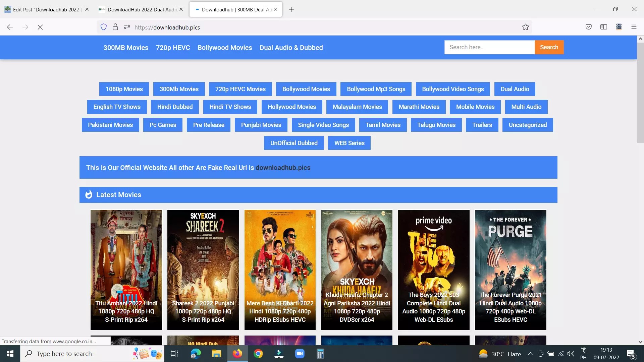Viewport: 644px width, 362px height.
Task: Open the Dual Audio category button
Action: pos(515,89)
